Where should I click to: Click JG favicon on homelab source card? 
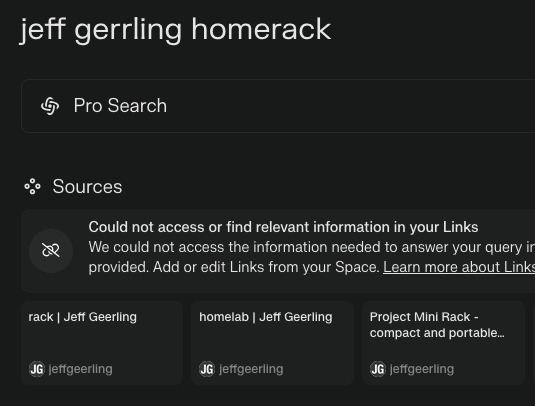[207, 369]
